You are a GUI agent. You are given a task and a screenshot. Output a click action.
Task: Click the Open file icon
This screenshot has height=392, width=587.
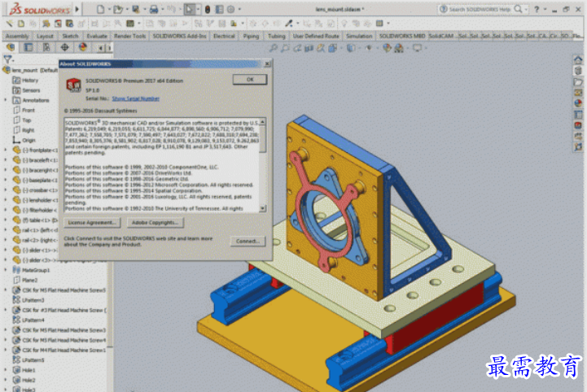tap(118, 9)
